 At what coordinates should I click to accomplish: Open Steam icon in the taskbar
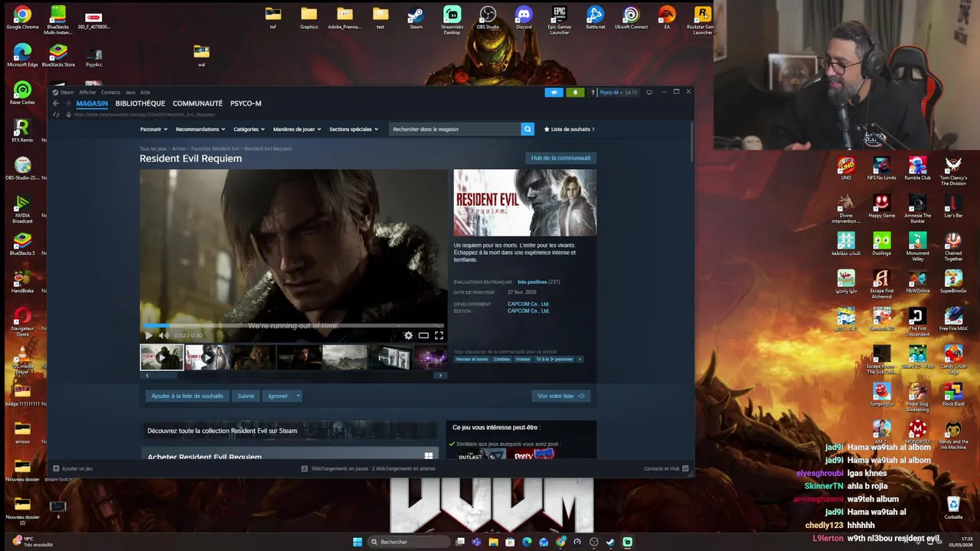(610, 542)
